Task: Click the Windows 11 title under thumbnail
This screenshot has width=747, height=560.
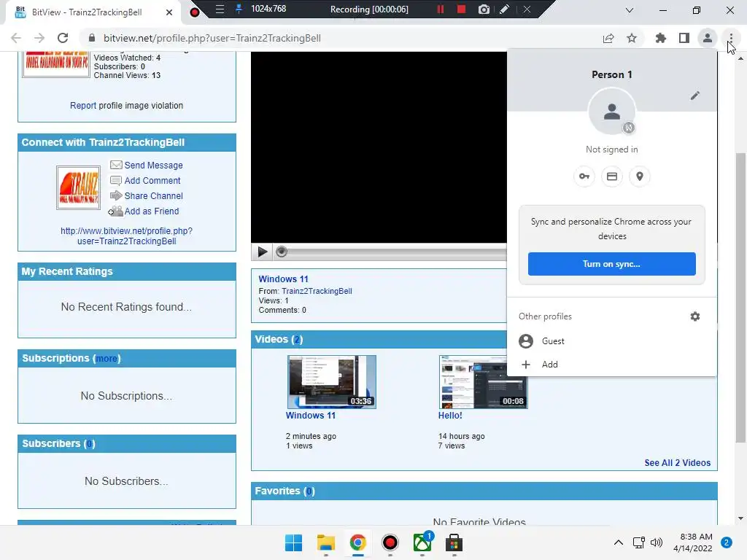Action: tap(311, 415)
